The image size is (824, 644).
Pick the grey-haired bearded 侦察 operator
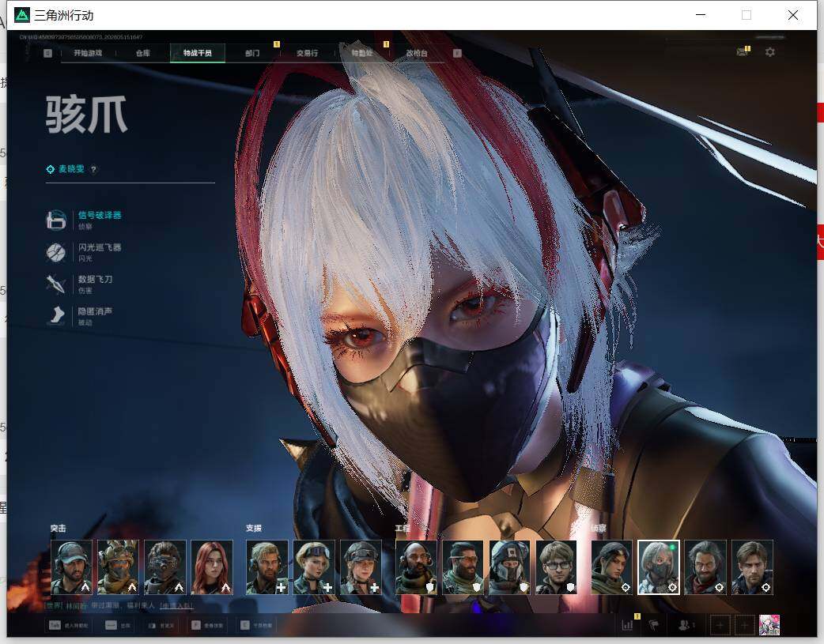pyautogui.click(x=705, y=567)
